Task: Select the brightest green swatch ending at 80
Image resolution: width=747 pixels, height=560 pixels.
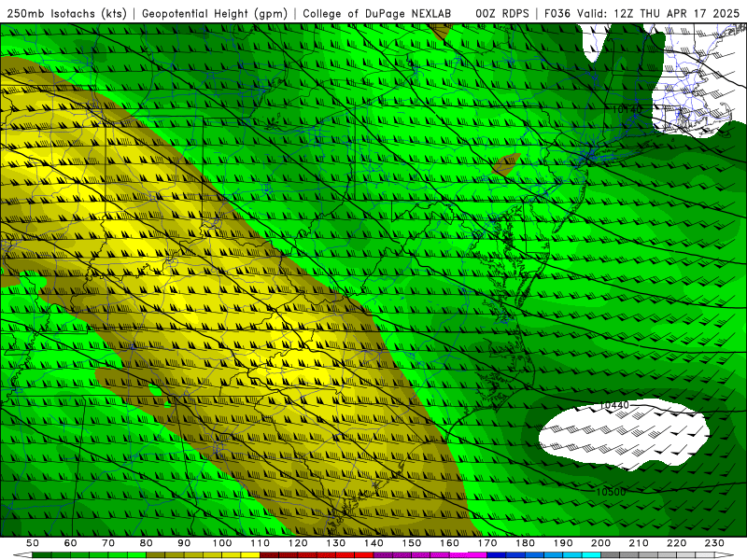Action: [136, 555]
